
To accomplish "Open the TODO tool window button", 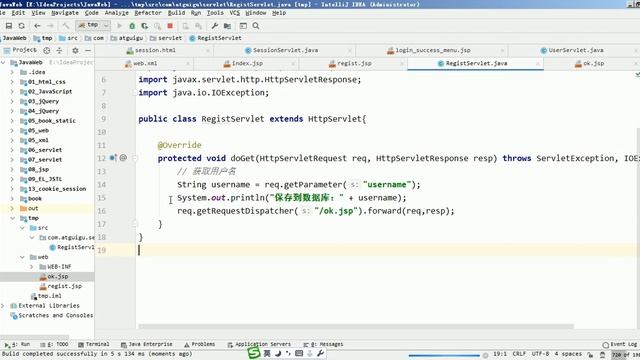I will 54,344.
